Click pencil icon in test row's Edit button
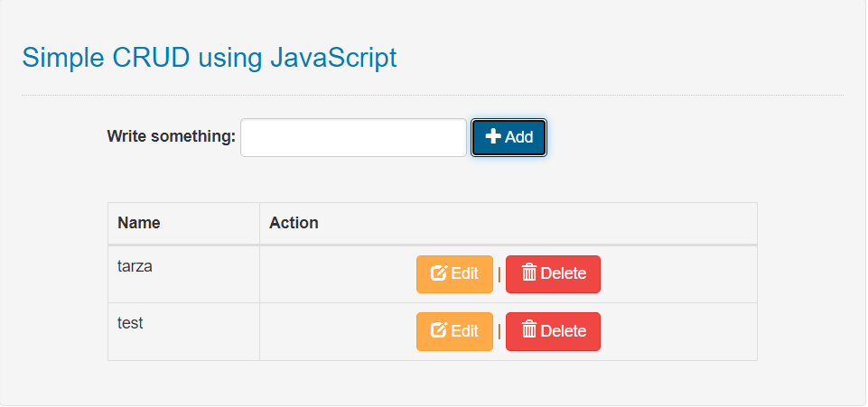 click(x=439, y=330)
